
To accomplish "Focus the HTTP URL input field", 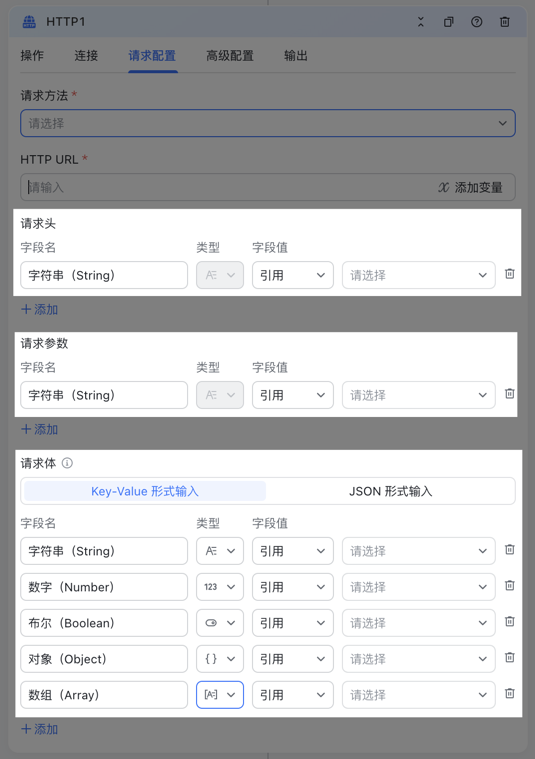I will 228,187.
